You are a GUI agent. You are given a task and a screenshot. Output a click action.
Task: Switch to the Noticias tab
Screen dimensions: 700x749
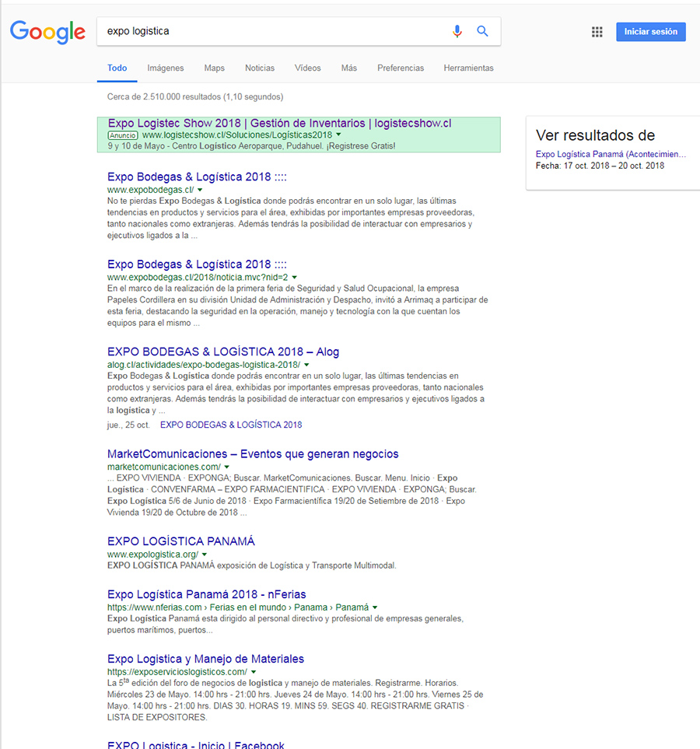pyautogui.click(x=260, y=68)
